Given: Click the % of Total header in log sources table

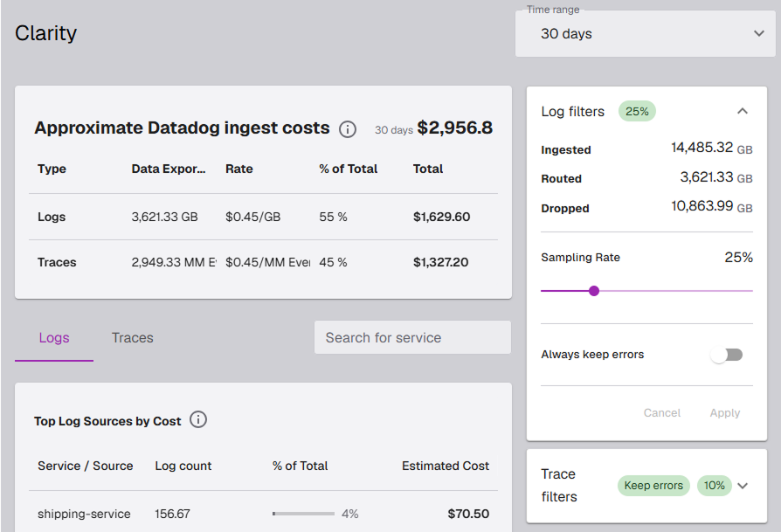Looking at the screenshot, I should pyautogui.click(x=300, y=466).
